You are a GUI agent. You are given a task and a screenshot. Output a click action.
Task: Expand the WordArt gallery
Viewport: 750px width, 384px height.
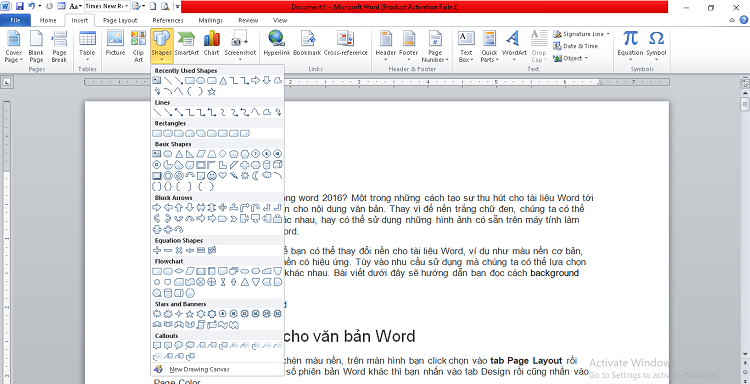(x=514, y=46)
